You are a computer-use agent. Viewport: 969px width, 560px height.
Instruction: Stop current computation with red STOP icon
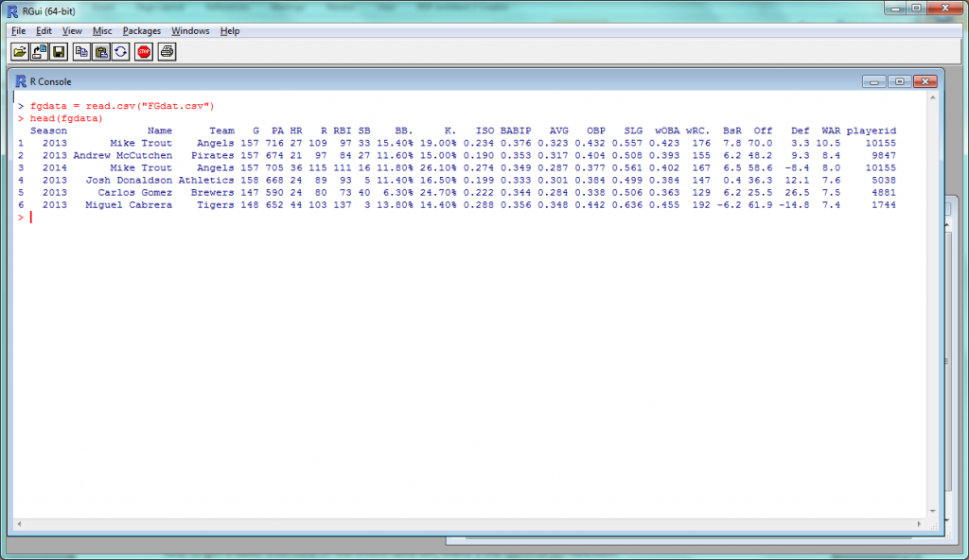pyautogui.click(x=144, y=51)
